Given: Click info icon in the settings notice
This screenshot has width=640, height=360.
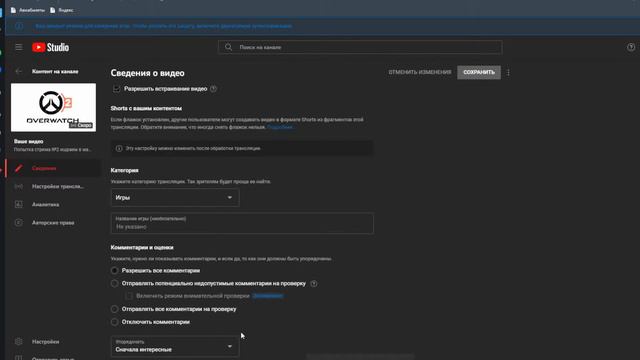Looking at the screenshot, I should (x=119, y=148).
